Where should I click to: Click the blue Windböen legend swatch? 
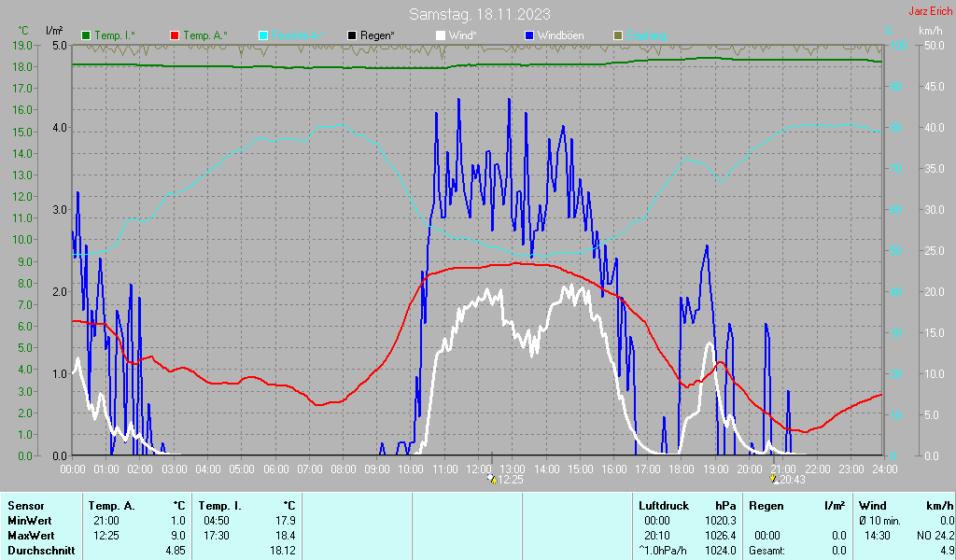[x=529, y=36]
